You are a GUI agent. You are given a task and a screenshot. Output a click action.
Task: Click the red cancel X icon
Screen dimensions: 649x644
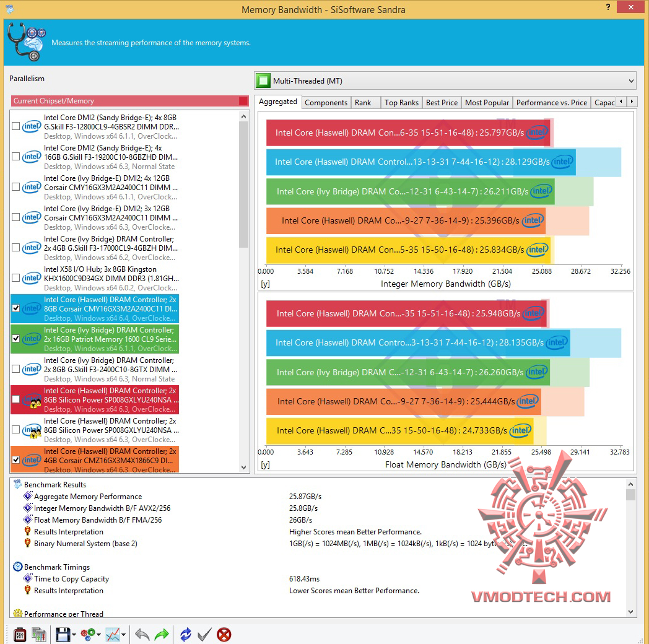(224, 634)
